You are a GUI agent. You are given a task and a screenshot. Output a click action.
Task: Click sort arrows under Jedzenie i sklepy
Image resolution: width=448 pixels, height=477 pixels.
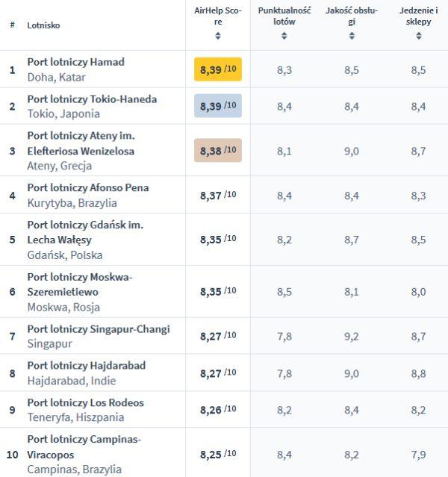tap(418, 36)
